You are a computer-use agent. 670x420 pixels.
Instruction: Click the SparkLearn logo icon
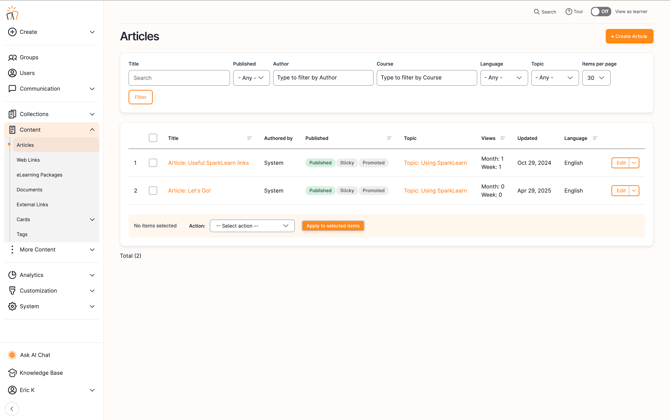[12, 13]
